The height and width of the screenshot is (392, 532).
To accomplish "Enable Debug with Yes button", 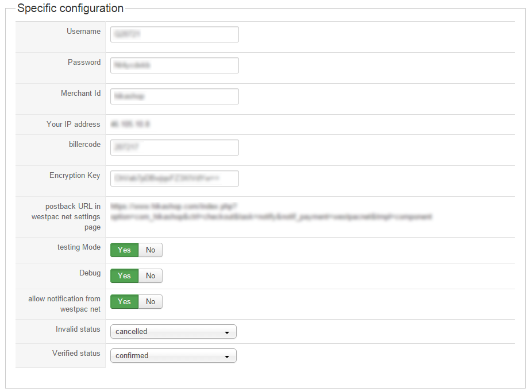I will [x=124, y=276].
